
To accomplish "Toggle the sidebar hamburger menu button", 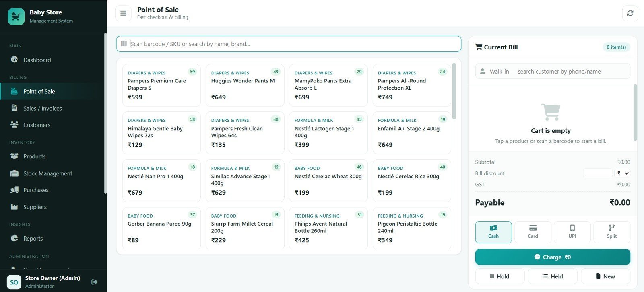I will 123,13.
